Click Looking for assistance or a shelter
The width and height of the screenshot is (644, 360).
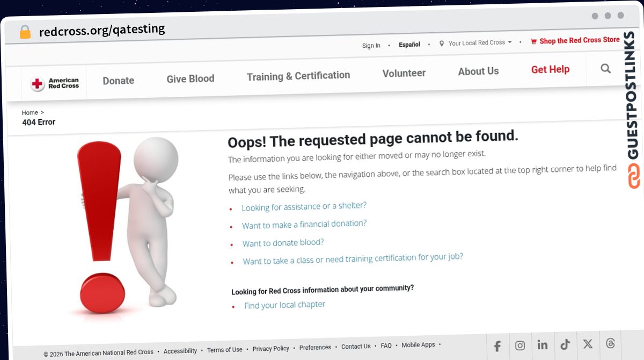click(304, 207)
